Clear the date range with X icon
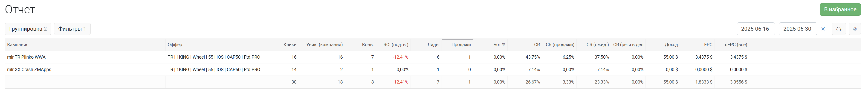 pyautogui.click(x=823, y=29)
